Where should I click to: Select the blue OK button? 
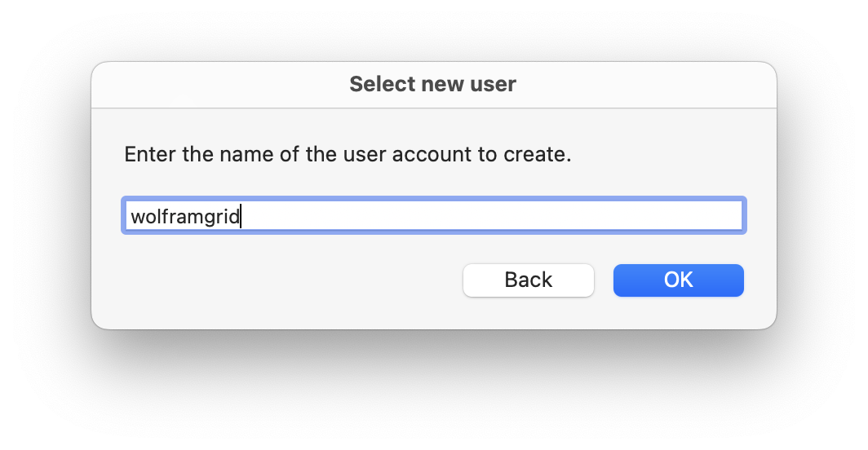678,280
